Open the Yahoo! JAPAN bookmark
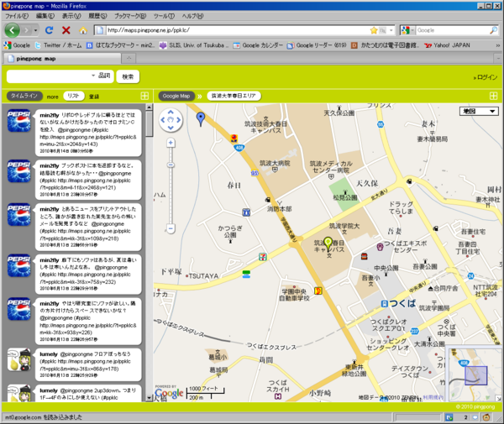Screen dimensions: 504x424 [447, 45]
